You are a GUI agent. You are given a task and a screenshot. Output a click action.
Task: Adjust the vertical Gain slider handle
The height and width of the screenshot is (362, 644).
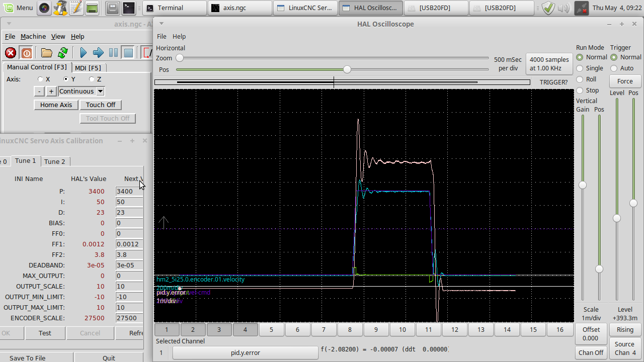tap(583, 185)
